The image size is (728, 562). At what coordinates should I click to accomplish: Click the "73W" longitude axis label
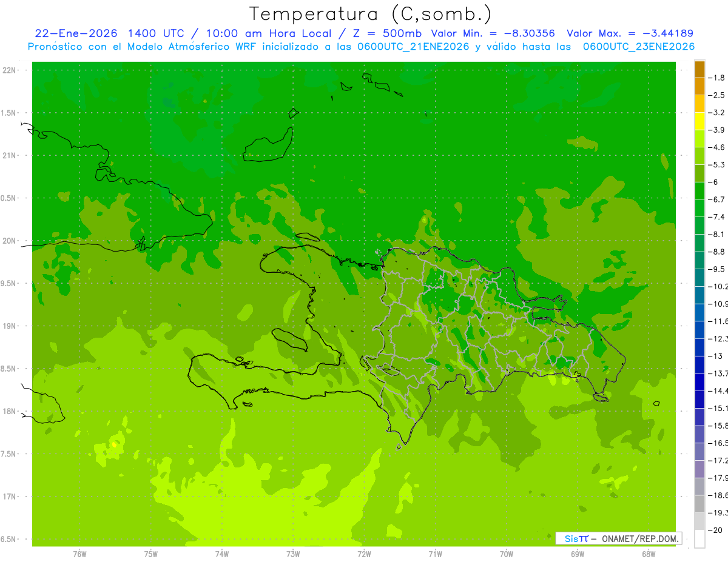coord(293,554)
